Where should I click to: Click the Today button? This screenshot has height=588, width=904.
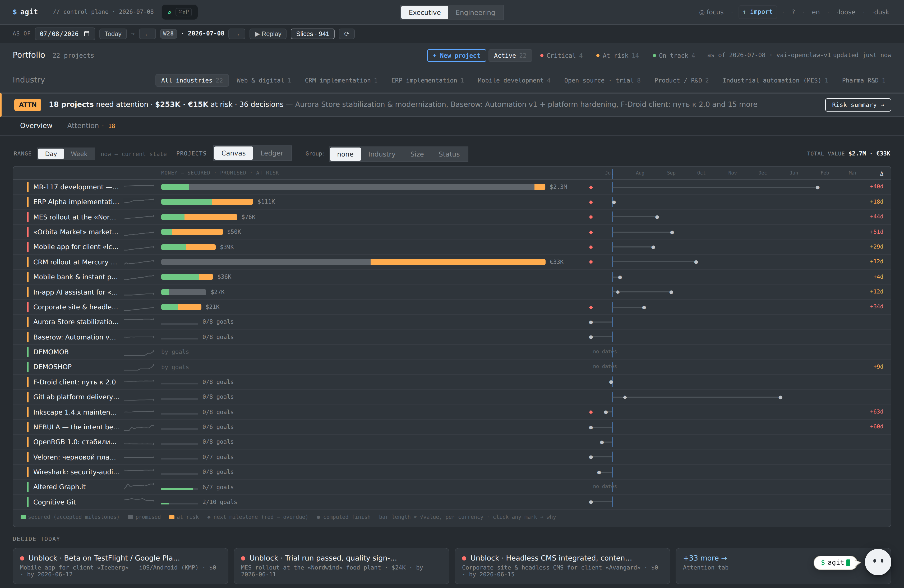(113, 34)
